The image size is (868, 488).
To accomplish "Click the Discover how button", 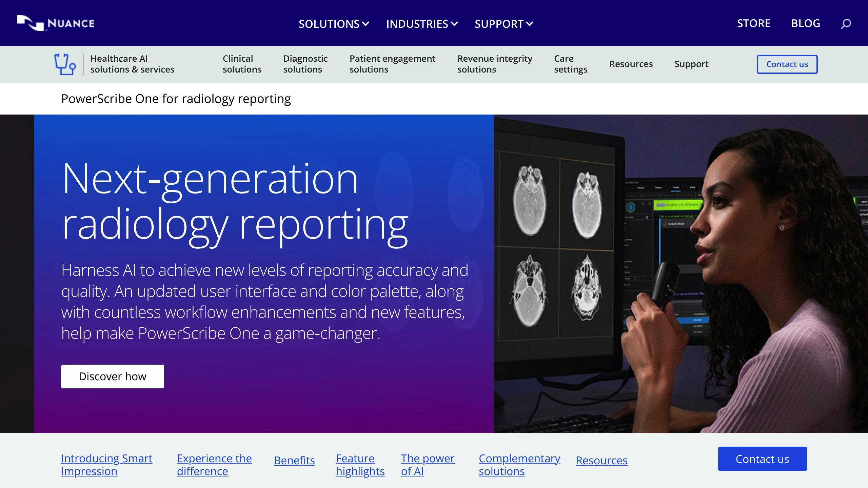I will (112, 376).
